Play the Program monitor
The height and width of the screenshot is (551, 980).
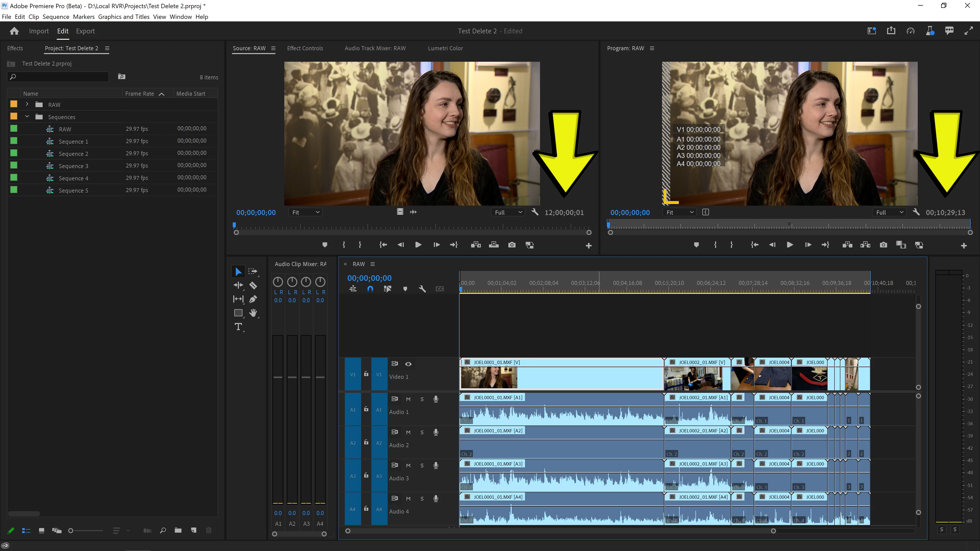pos(790,245)
